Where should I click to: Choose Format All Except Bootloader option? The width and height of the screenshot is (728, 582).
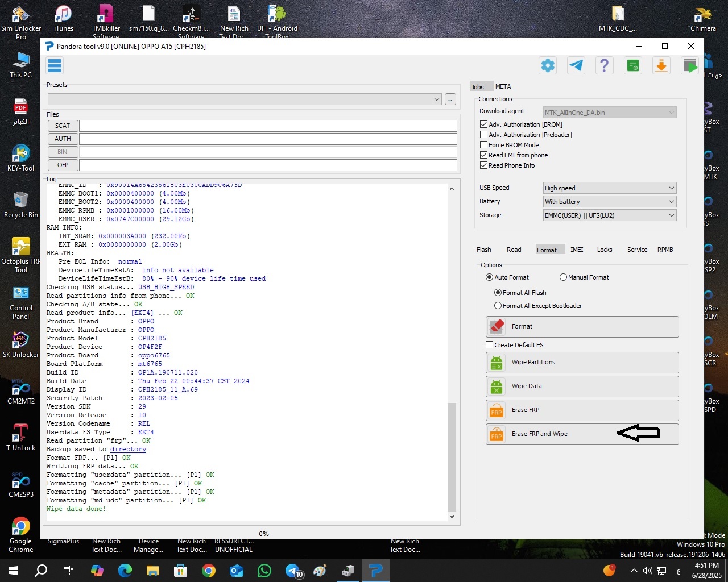pyautogui.click(x=498, y=306)
